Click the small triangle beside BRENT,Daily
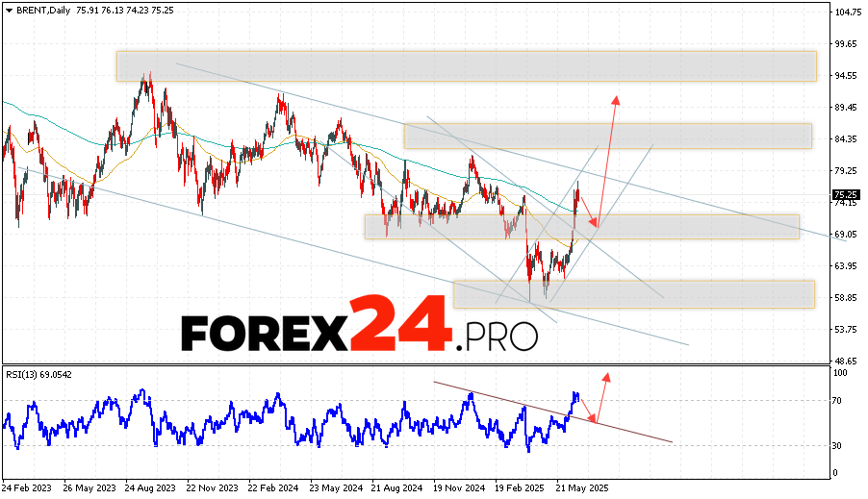Viewport: 868px width, 499px height. pos(8,8)
